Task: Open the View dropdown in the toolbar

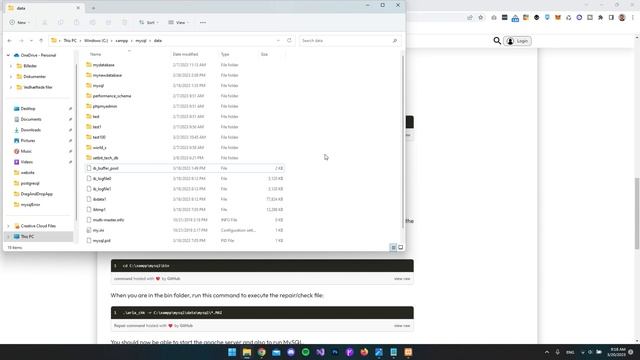Action: click(x=178, y=22)
